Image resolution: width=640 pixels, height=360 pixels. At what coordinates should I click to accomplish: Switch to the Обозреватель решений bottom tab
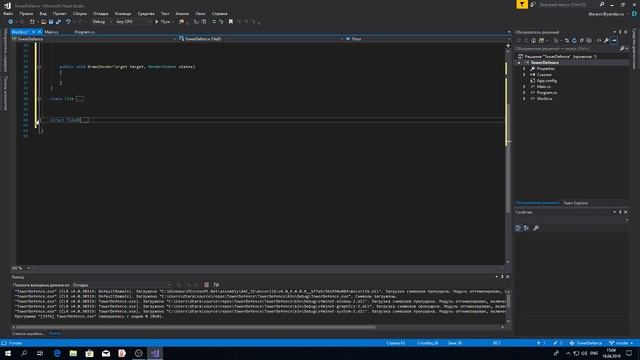pyautogui.click(x=537, y=203)
